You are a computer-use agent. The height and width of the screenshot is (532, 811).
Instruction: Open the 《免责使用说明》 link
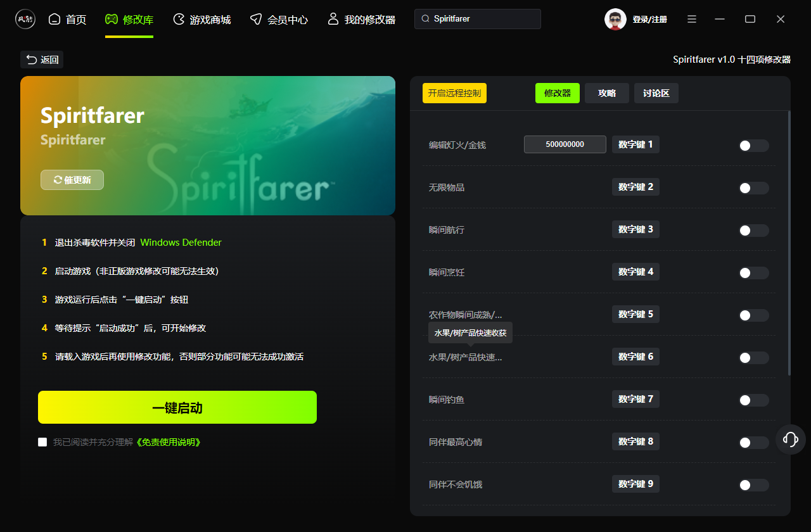coord(169,442)
